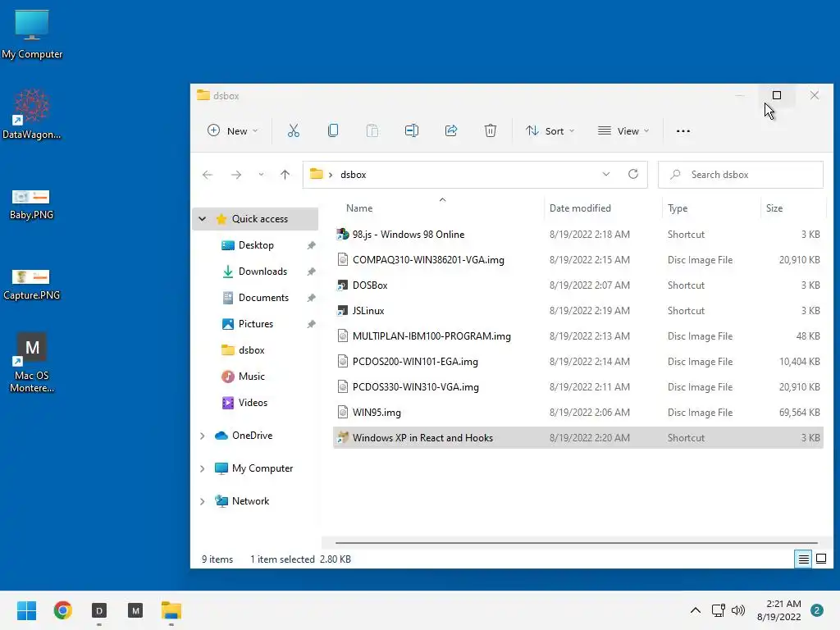Image resolution: width=840 pixels, height=630 pixels.
Task: Select 98.js - Windows 98 Online shortcut
Action: tap(578, 234)
